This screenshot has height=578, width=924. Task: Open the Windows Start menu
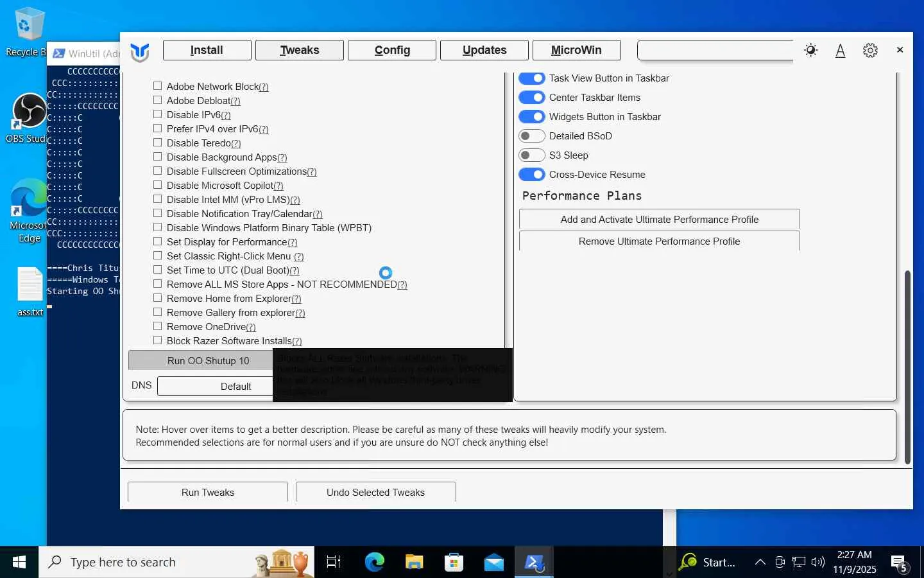point(19,562)
